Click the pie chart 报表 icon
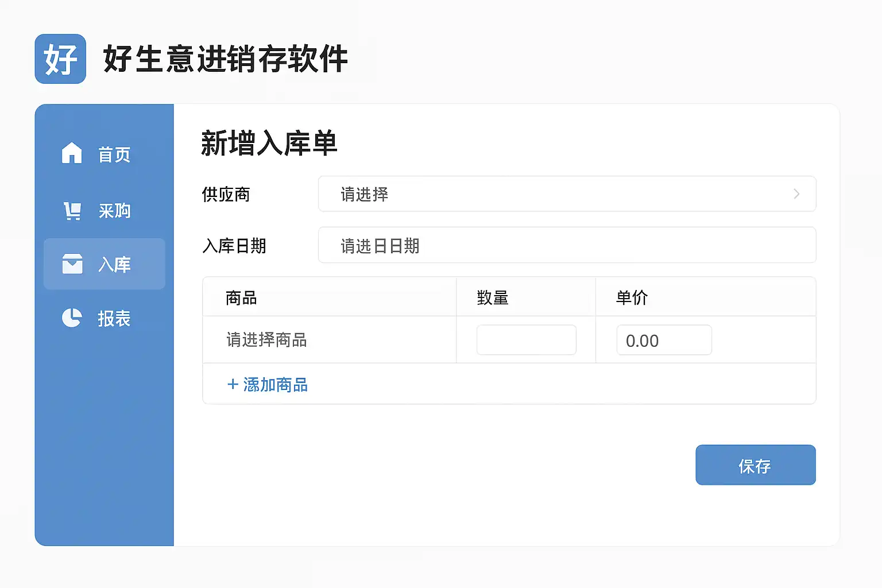Viewport: 882px width, 588px height. [72, 318]
